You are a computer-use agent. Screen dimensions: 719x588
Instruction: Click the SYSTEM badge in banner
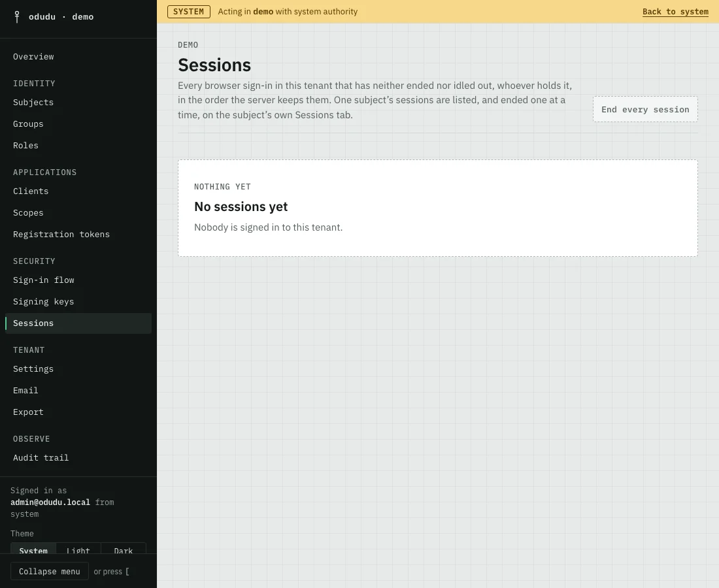188,12
